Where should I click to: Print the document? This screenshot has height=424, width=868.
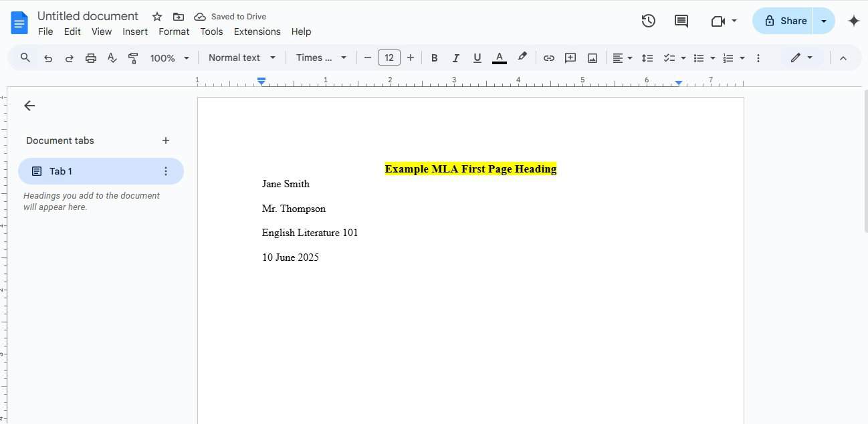pos(90,58)
